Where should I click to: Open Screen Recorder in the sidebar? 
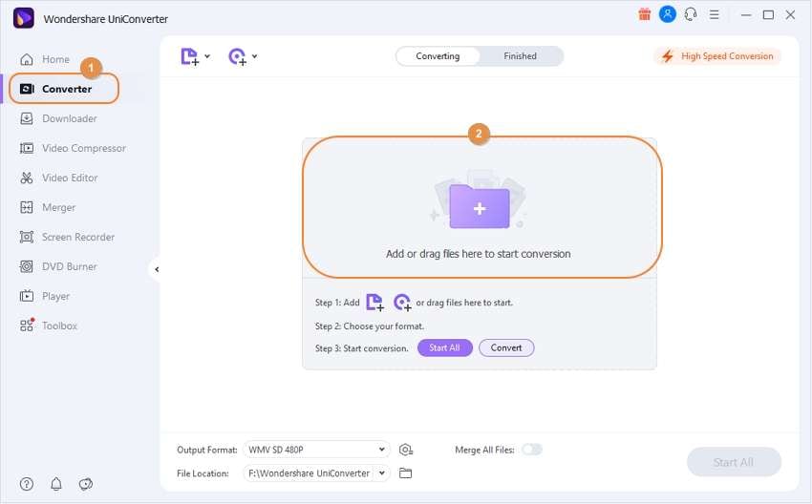[67, 237]
